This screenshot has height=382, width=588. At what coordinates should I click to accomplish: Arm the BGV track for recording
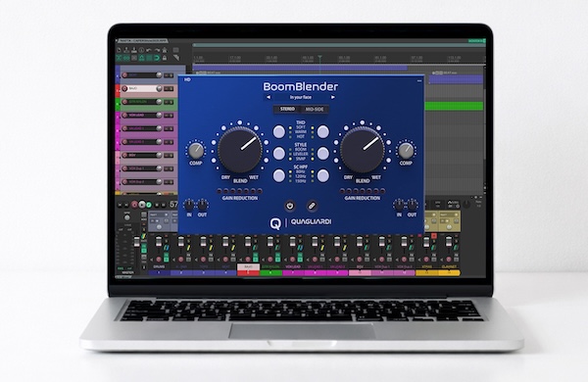[124, 155]
